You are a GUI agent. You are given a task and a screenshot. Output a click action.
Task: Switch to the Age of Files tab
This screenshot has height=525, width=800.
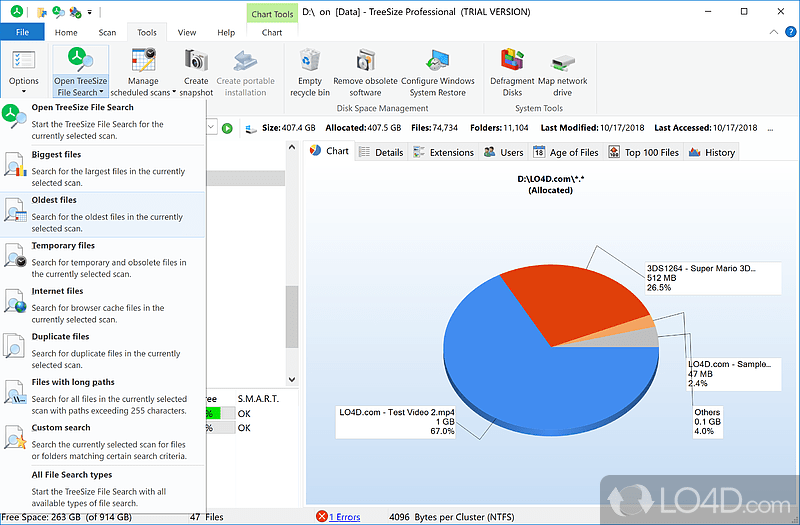pos(566,152)
